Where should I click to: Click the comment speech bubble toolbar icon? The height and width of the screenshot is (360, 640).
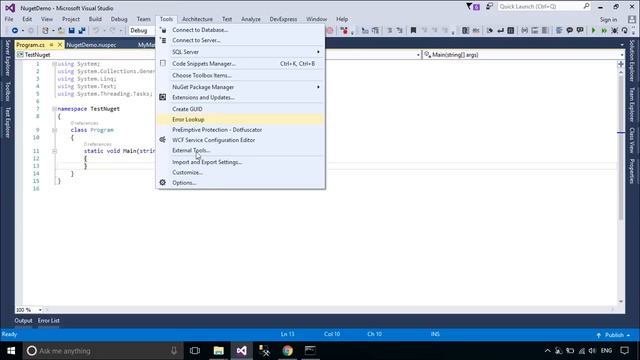[x=570, y=31]
